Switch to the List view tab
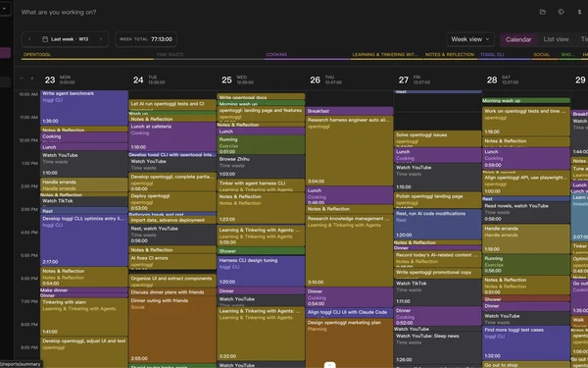The width and height of the screenshot is (588, 368). tap(556, 39)
